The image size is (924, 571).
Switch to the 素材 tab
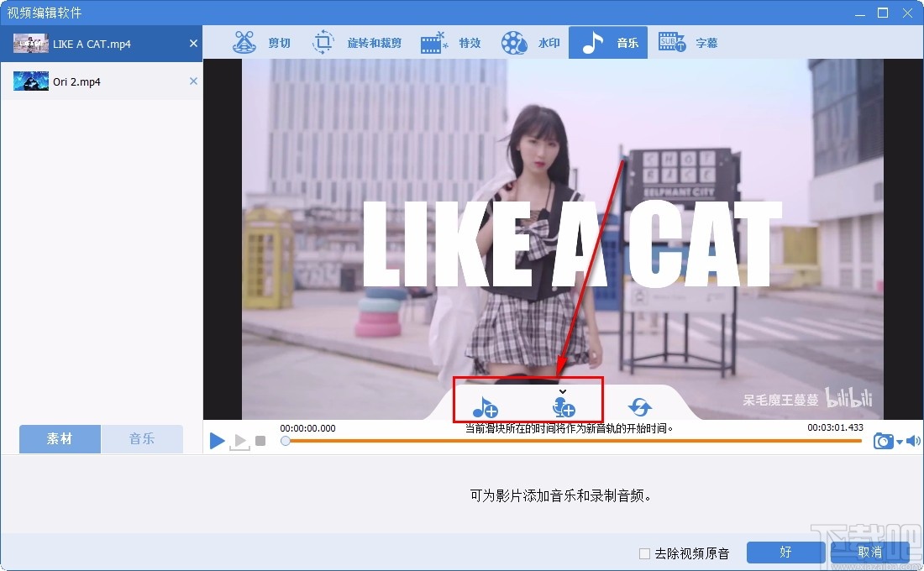tap(59, 439)
